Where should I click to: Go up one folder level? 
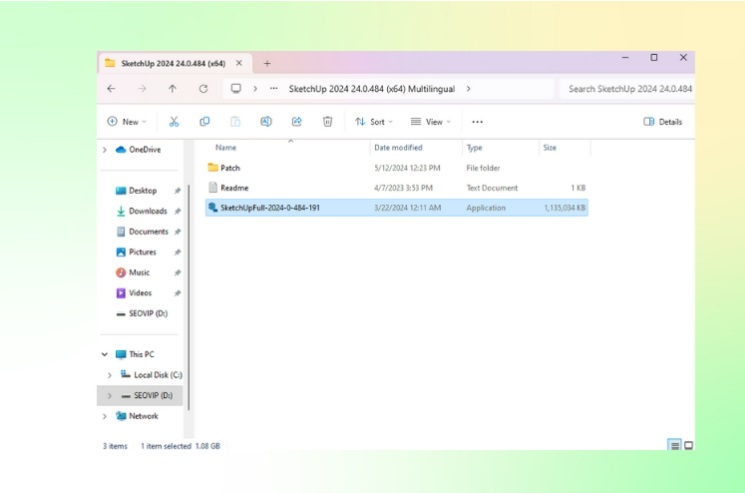click(172, 89)
